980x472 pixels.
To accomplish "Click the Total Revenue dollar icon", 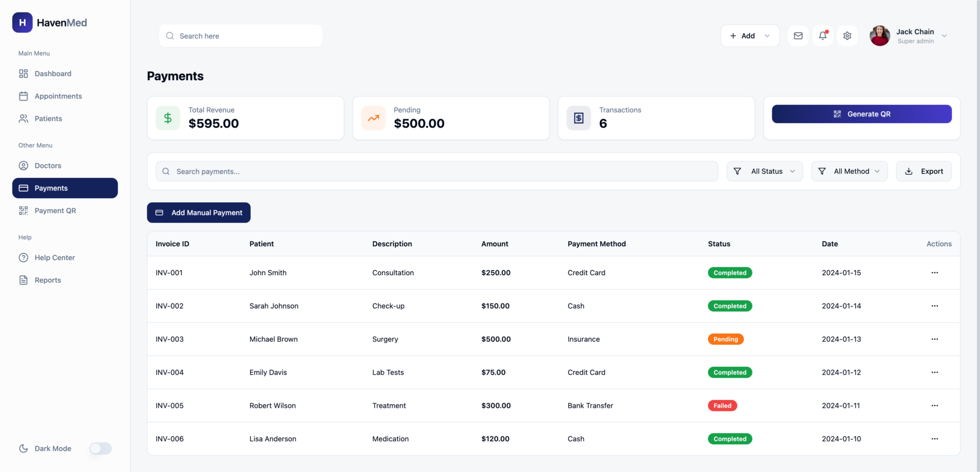I will click(168, 118).
